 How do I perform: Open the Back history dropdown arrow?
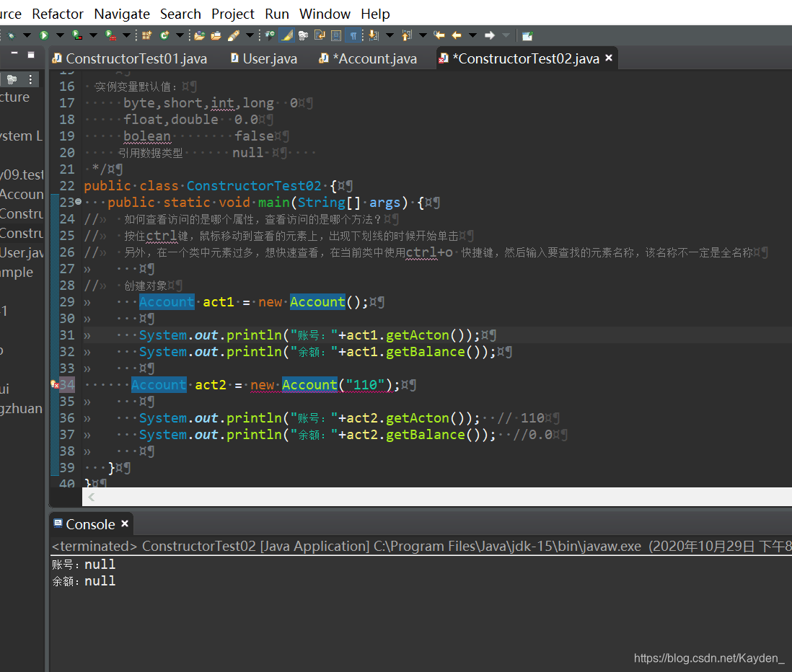pyautogui.click(x=472, y=35)
